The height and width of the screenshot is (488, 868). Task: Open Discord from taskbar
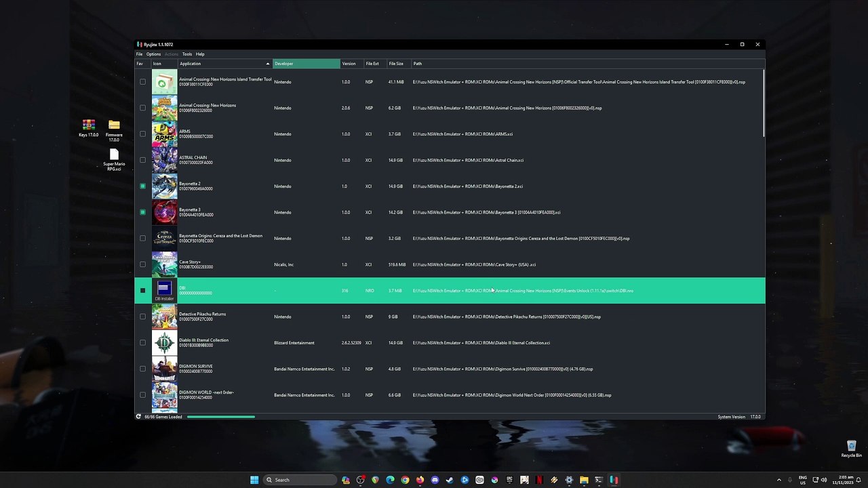[x=435, y=480]
